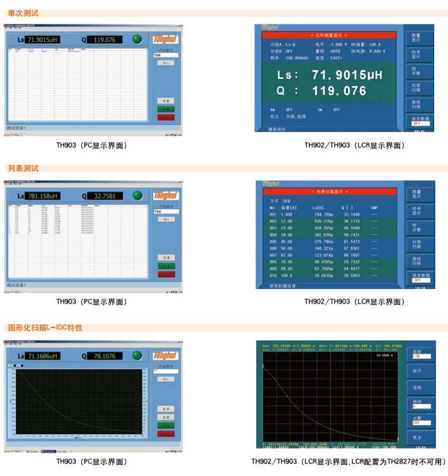Click the red stop button in single test PC window
The width and height of the screenshot is (448, 476).
click(x=165, y=117)
